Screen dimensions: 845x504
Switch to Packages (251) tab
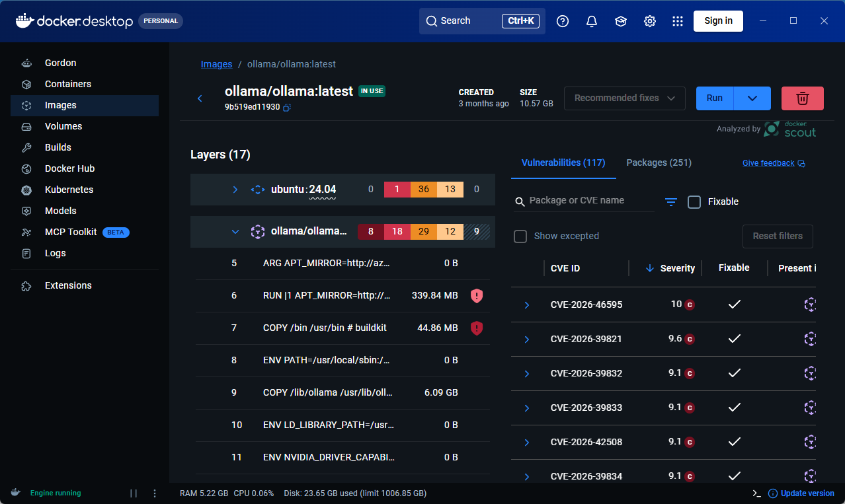coord(659,162)
